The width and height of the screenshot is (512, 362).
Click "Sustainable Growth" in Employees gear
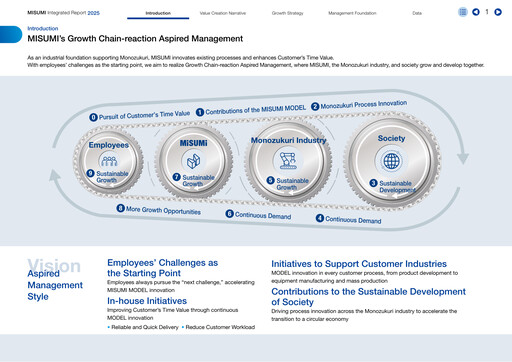point(112,177)
